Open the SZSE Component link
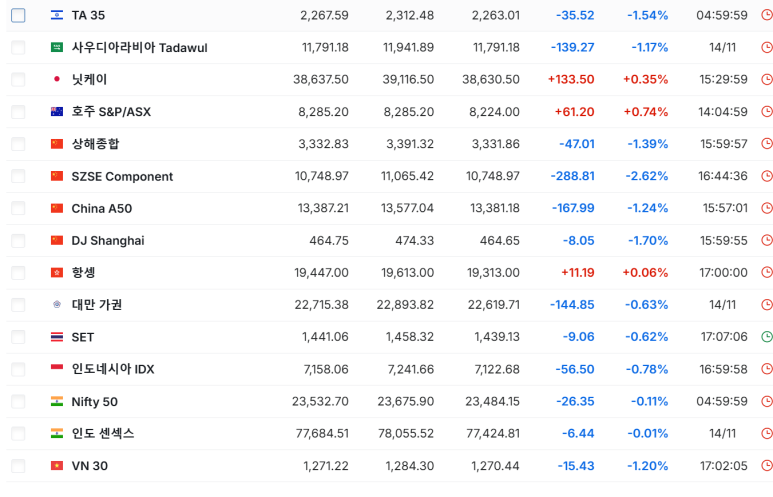Image resolution: width=773 pixels, height=497 pixels. point(122,177)
